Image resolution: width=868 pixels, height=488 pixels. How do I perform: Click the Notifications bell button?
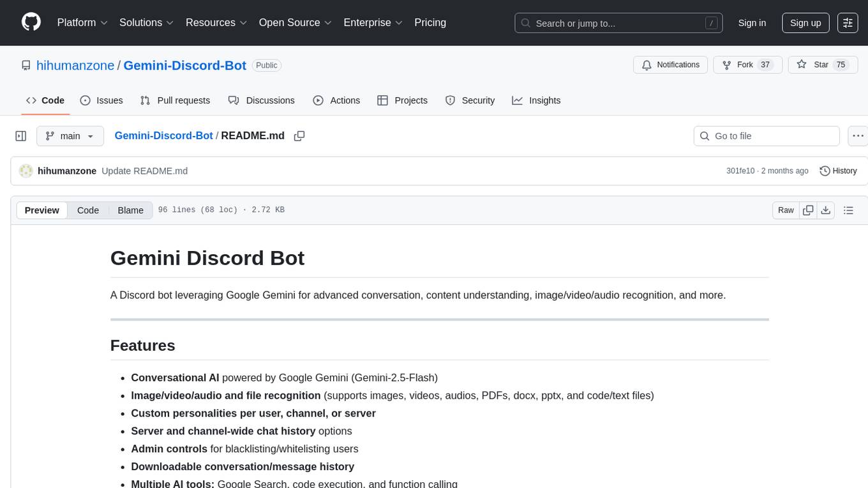670,65
